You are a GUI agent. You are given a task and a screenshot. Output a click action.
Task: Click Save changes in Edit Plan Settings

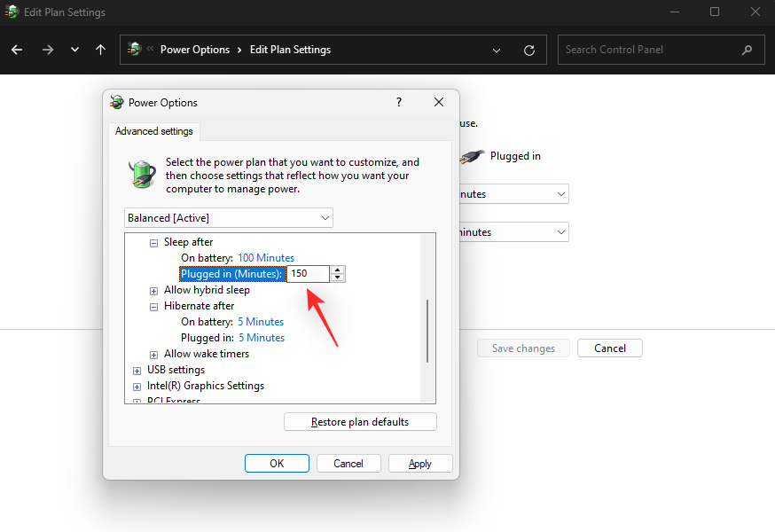[x=523, y=348]
